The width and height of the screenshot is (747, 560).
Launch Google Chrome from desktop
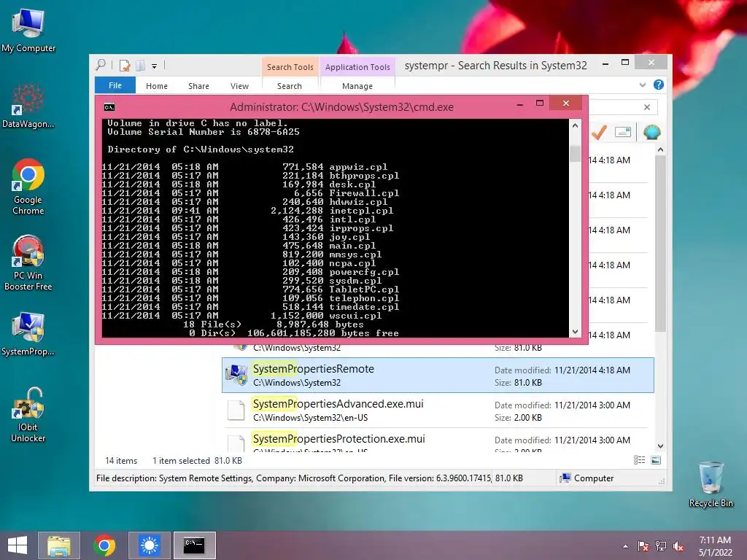tap(28, 187)
